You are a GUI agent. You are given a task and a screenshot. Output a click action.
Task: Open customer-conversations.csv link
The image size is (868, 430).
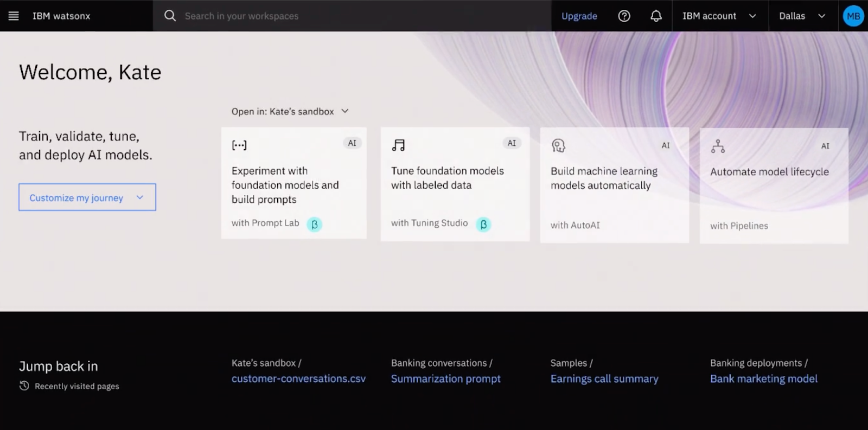(x=298, y=378)
